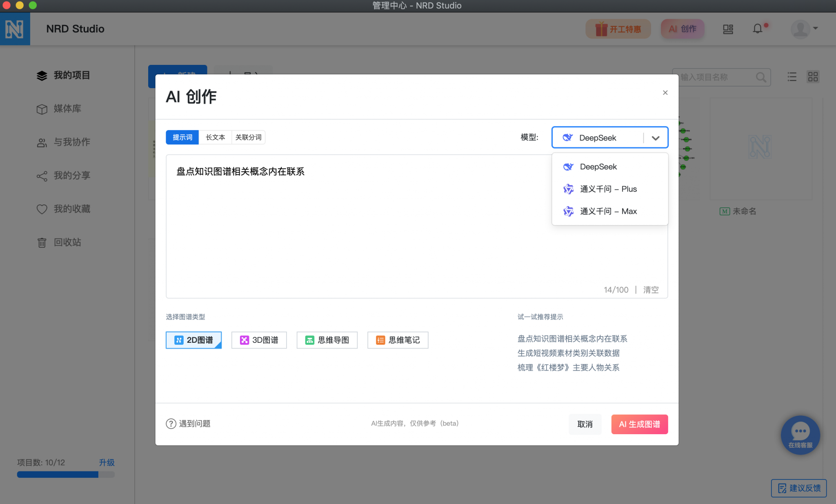Open 我的分享 shared items

(x=72, y=176)
